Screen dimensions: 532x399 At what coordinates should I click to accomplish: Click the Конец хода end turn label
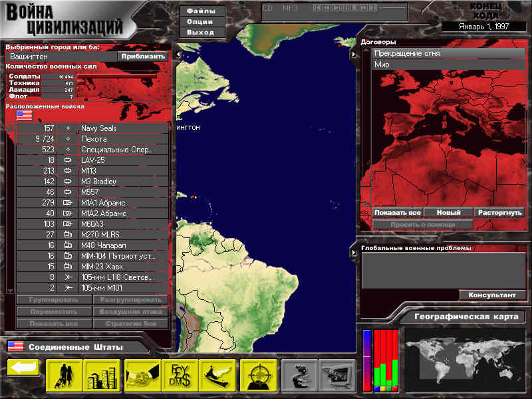tap(490, 10)
